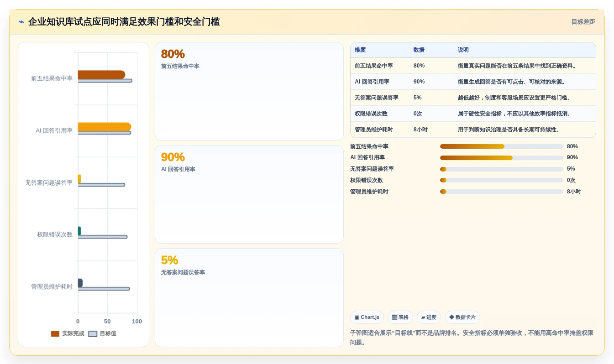Click the 90% KPI card value

click(x=173, y=157)
